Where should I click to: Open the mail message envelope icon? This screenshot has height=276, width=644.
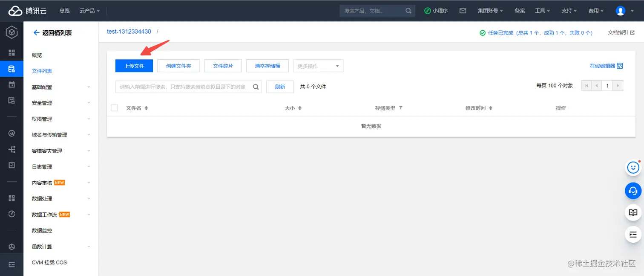(463, 11)
